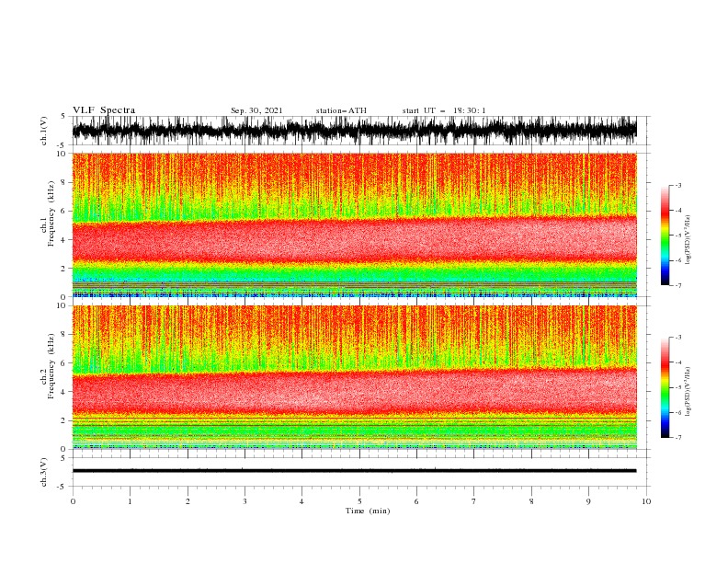Click the 'station=ATH' header label
Viewport: 728px width, 563px height.
click(341, 110)
